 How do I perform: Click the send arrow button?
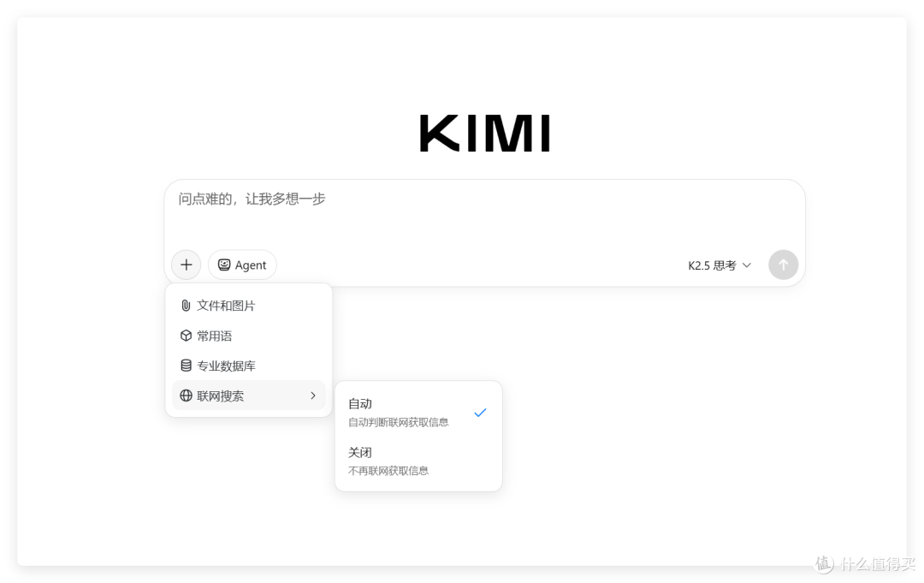point(783,265)
